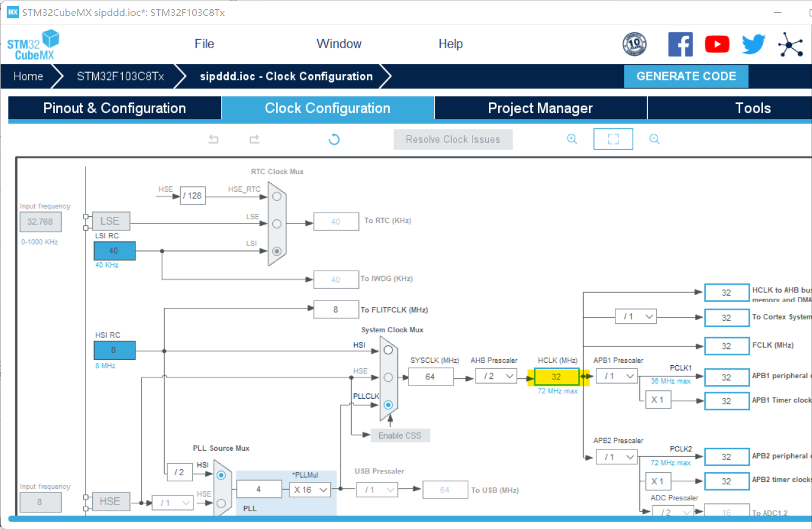Select HSE_RTC in RTC Clock Mux
812x529 pixels.
click(277, 196)
